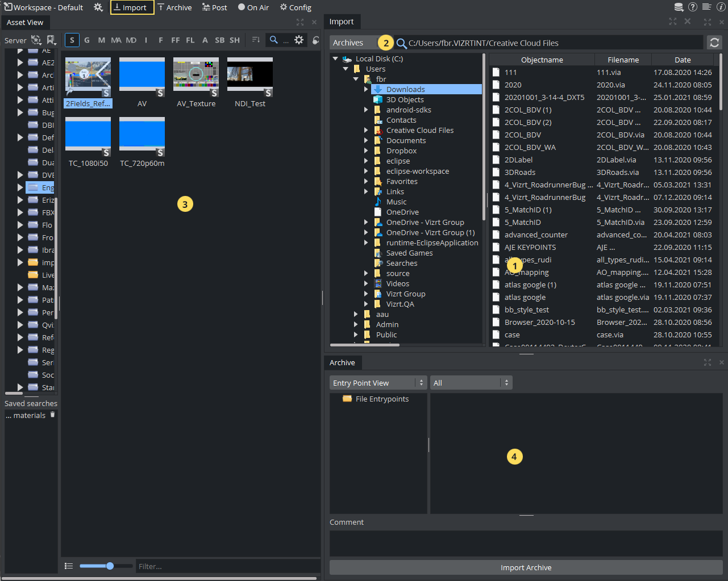728x581 pixels.
Task: Adjust the thumbnail size slider
Action: (x=110, y=566)
